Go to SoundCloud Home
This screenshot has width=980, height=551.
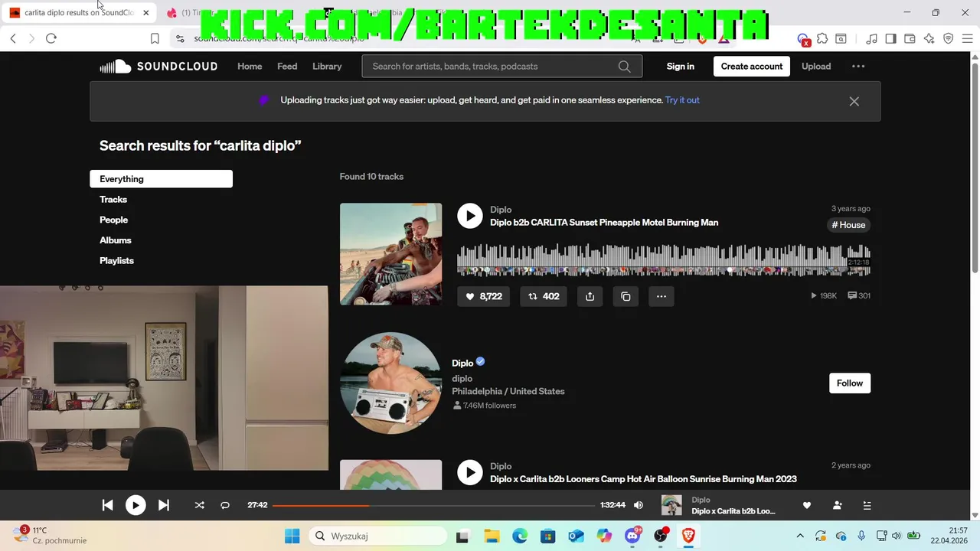point(250,67)
